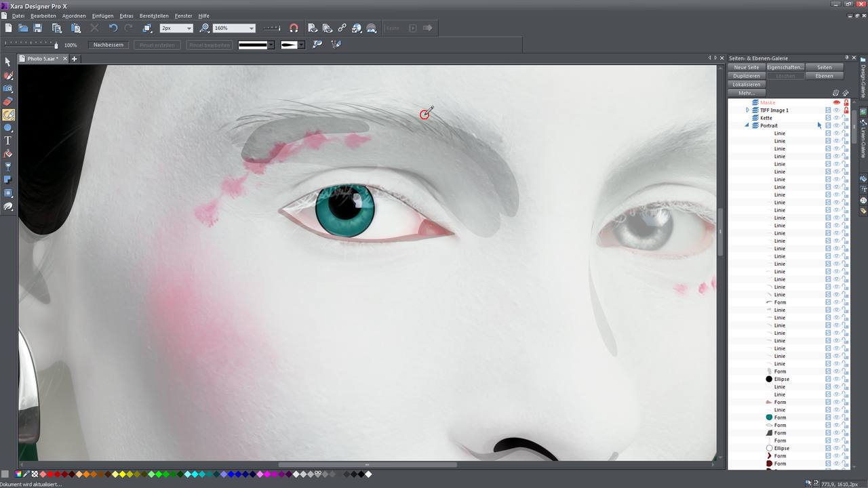Select the Transparency glass tool

(8, 167)
